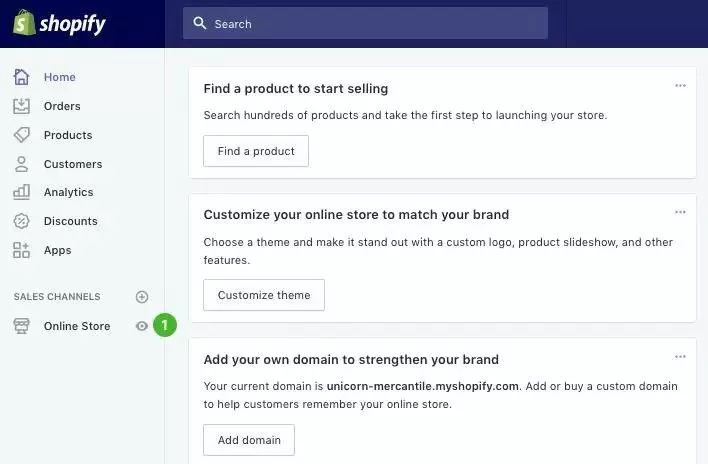Click the Orders inbox icon
This screenshot has height=464, width=708.
click(x=22, y=106)
